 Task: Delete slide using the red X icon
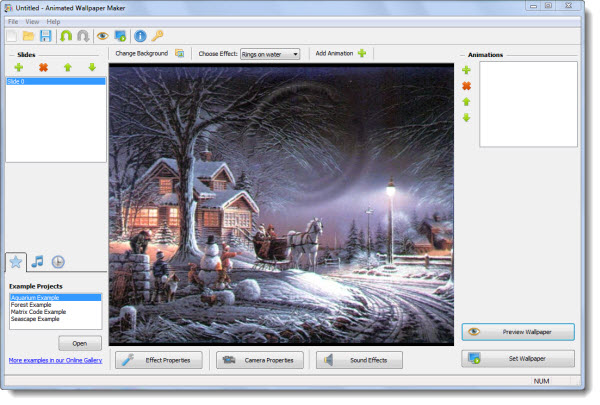pyautogui.click(x=44, y=68)
